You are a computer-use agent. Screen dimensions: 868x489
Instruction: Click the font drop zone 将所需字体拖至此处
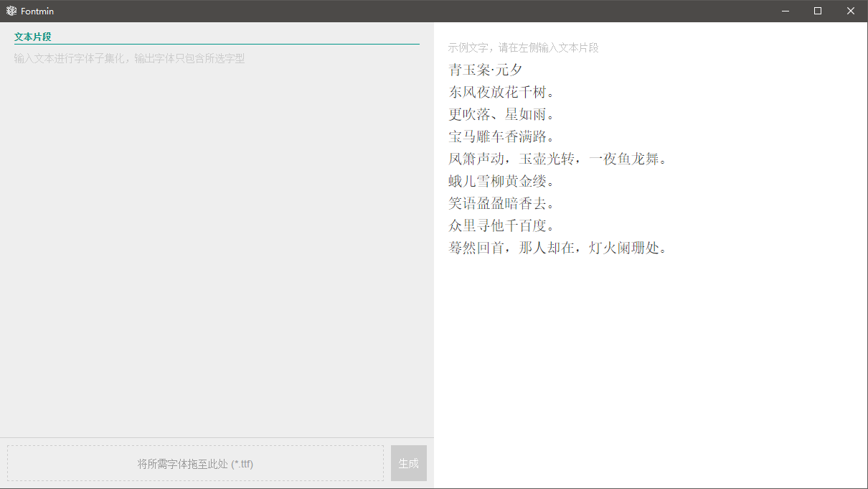(x=195, y=463)
